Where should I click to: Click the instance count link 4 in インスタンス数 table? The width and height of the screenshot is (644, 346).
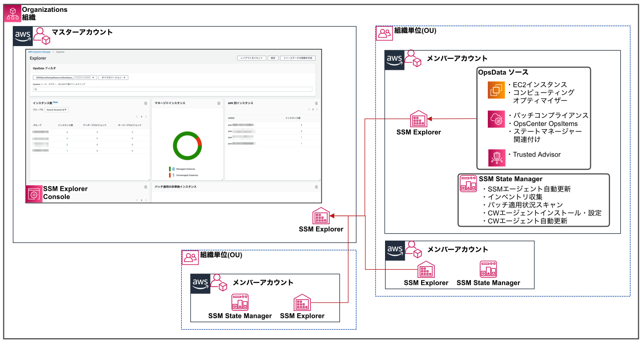[x=67, y=132]
